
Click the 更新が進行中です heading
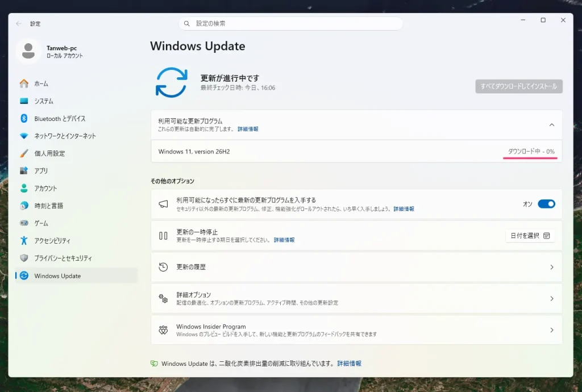coord(230,78)
